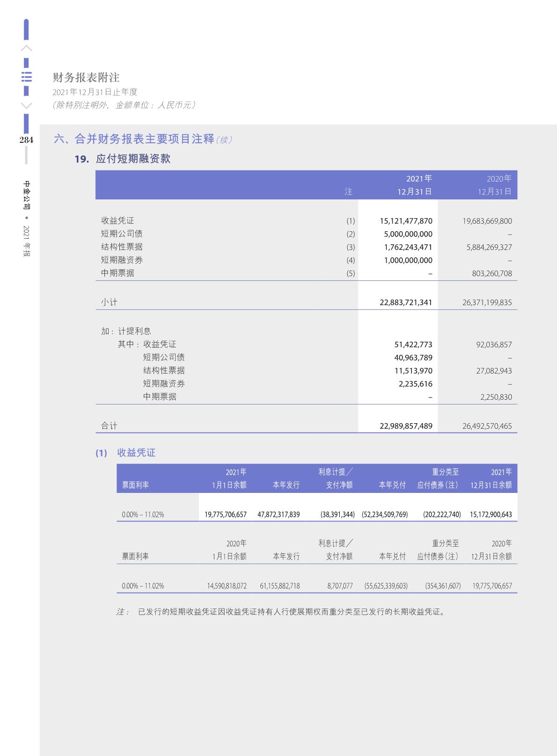This screenshot has width=557, height=756.
Task: Select the 2020年 12月31日 column header
Action: [494, 185]
